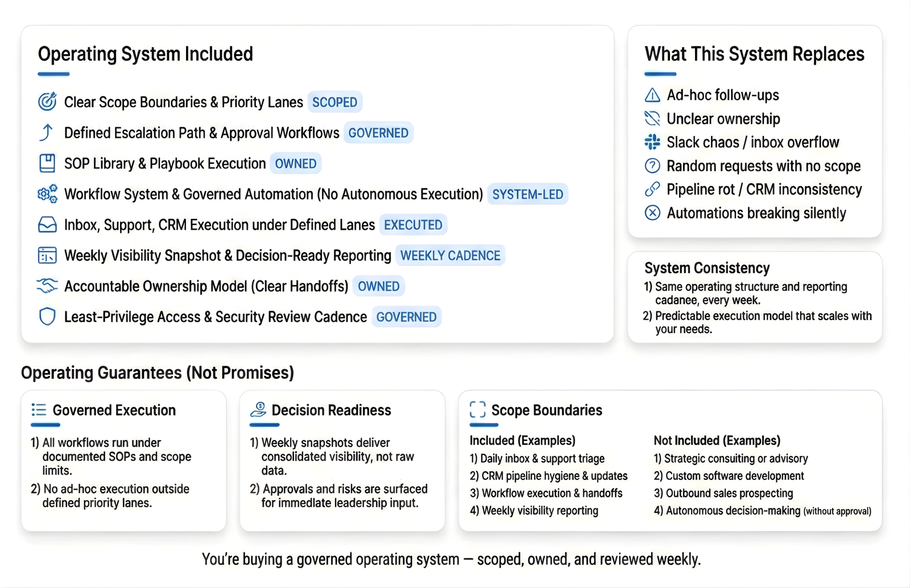This screenshot has width=910, height=588.
Task: Click the SCOPED badge
Action: click(x=334, y=102)
